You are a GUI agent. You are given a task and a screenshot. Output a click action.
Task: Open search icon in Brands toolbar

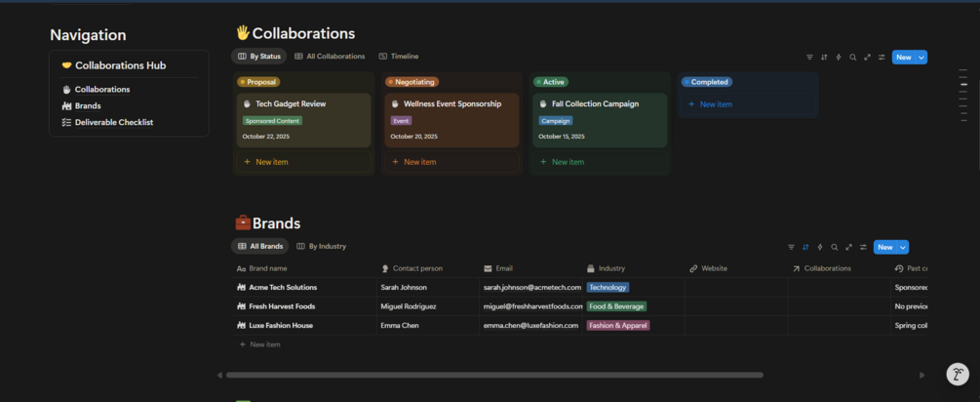tap(835, 247)
